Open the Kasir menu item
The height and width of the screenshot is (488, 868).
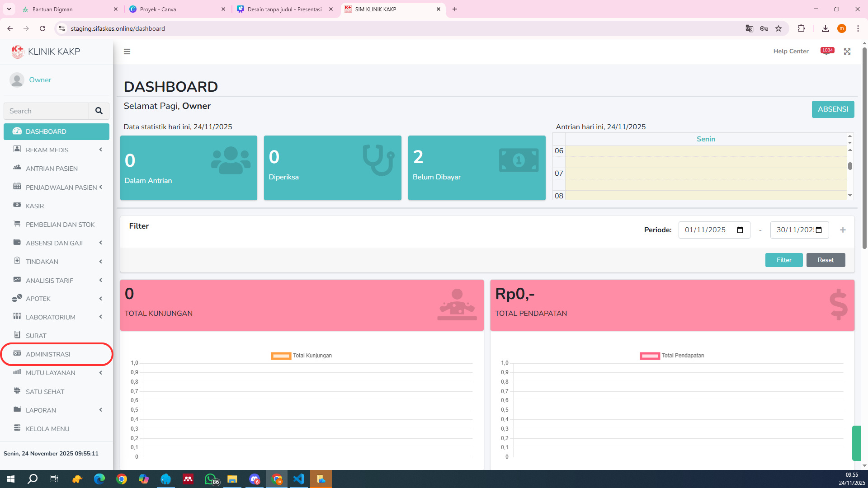35,206
